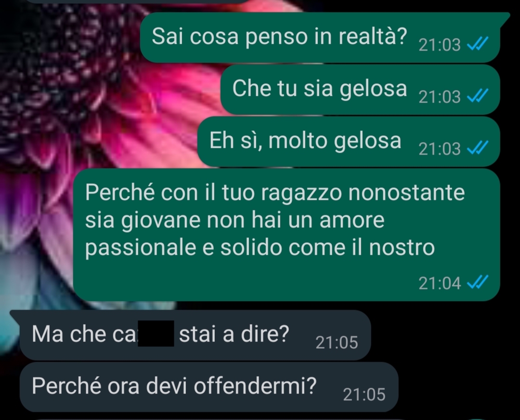The height and width of the screenshot is (420, 520).
Task: Tap the message 'Sai cosa penso in realtà?'
Action: click(320, 38)
